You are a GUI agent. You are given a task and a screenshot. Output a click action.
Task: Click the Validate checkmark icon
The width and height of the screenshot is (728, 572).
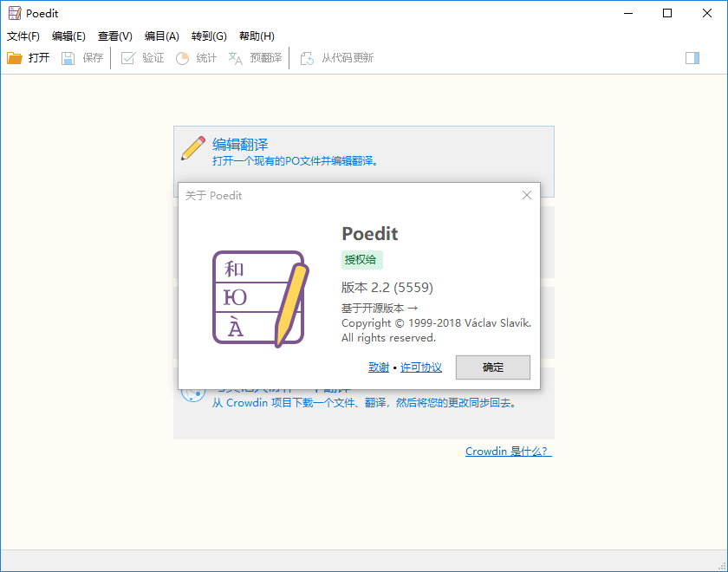127,58
